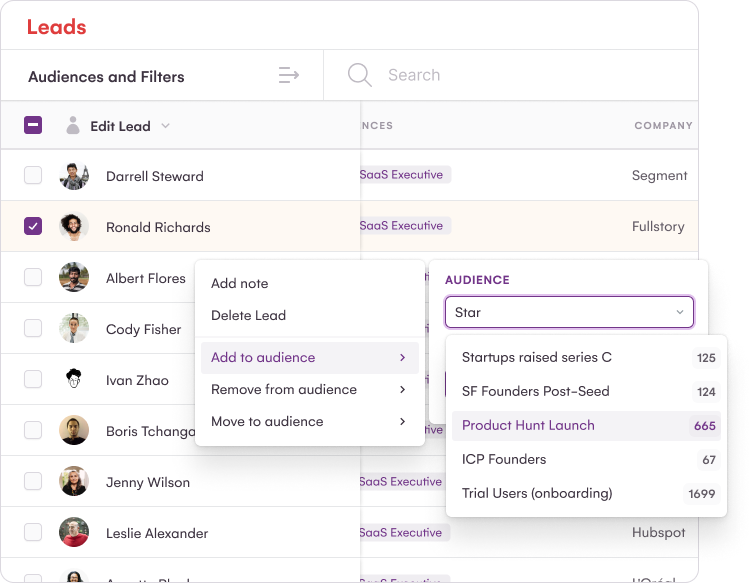Image resolution: width=755 pixels, height=583 pixels.
Task: Open Ronald Richards' avatar
Action: 74,227
